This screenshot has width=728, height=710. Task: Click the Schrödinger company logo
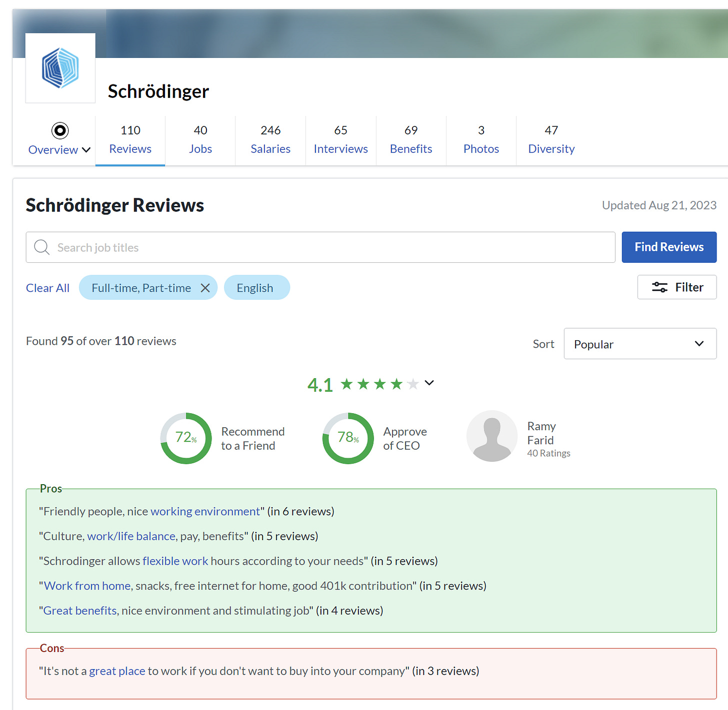click(60, 68)
